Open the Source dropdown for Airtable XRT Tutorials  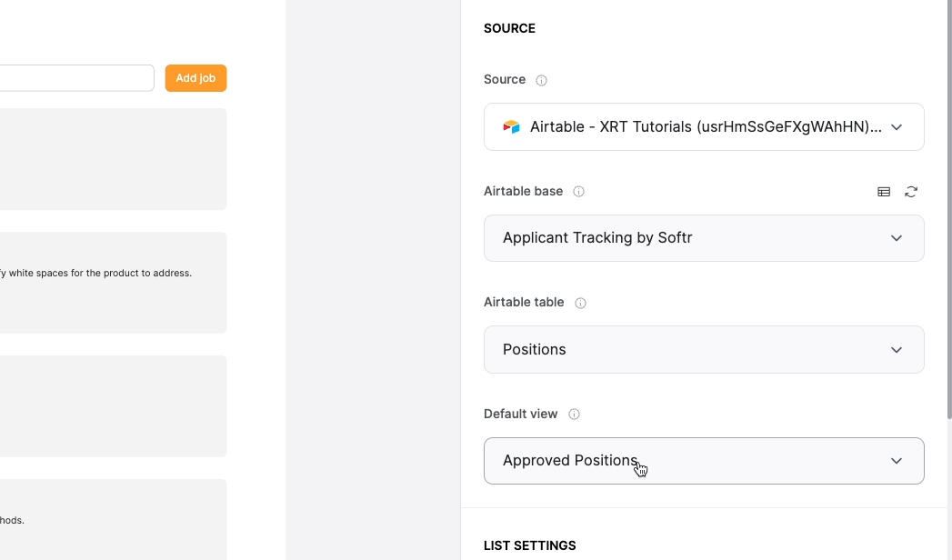(x=704, y=126)
